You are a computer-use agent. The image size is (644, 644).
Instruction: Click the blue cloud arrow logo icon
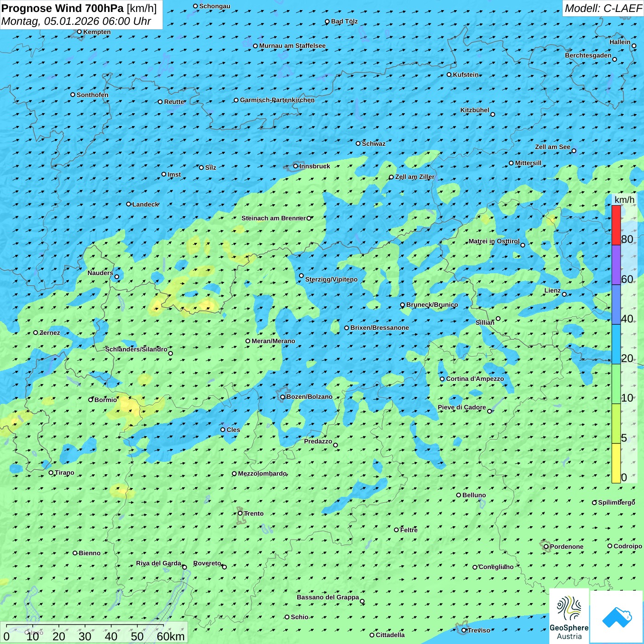pos(616,617)
